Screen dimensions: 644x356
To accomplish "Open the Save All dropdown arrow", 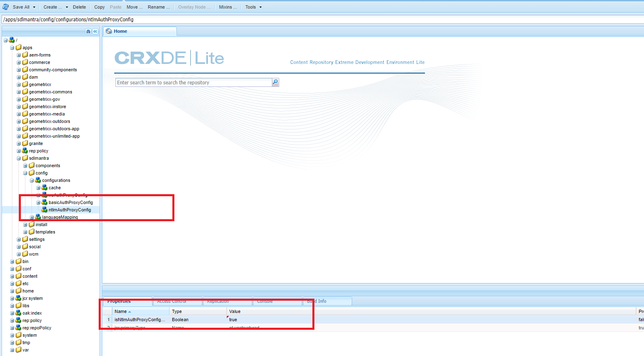I will click(x=34, y=7).
